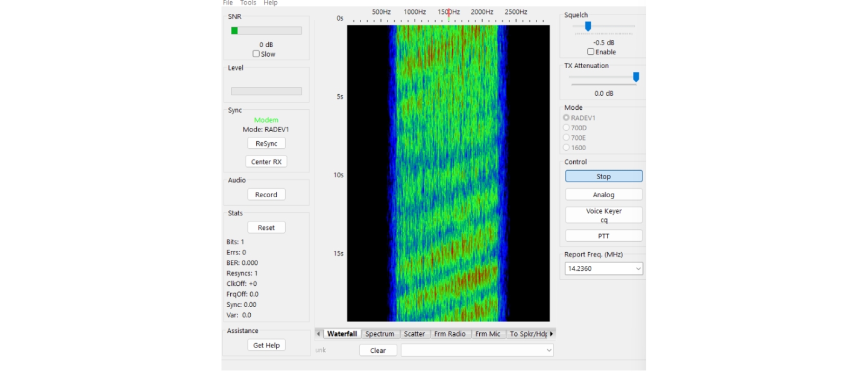Switch to the Waterfall tab

(342, 334)
